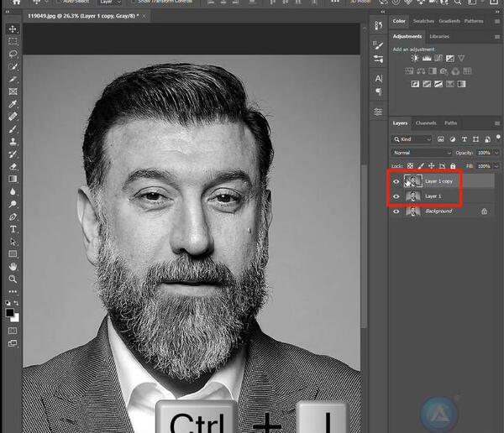The width and height of the screenshot is (504, 433).
Task: Select the Brush tool
Action: 13,129
